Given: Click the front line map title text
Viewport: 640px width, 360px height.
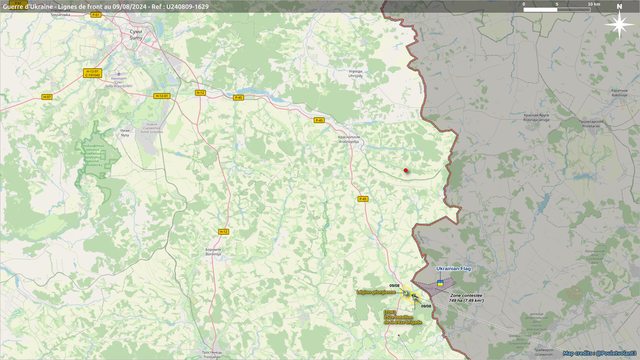Looking at the screenshot, I should click(x=106, y=7).
